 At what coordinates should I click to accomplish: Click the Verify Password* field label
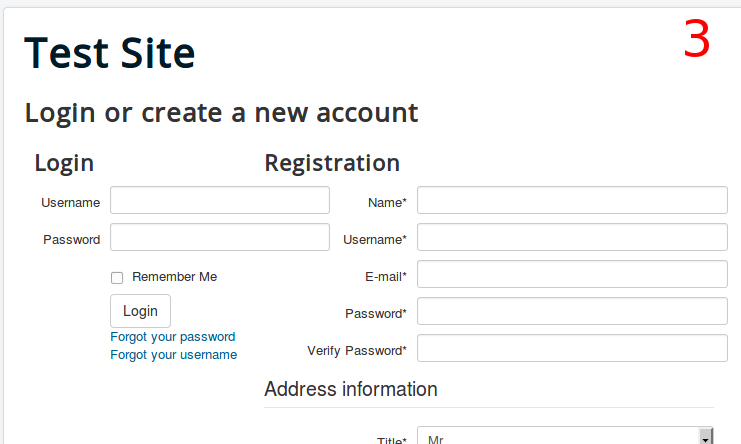coord(357,351)
